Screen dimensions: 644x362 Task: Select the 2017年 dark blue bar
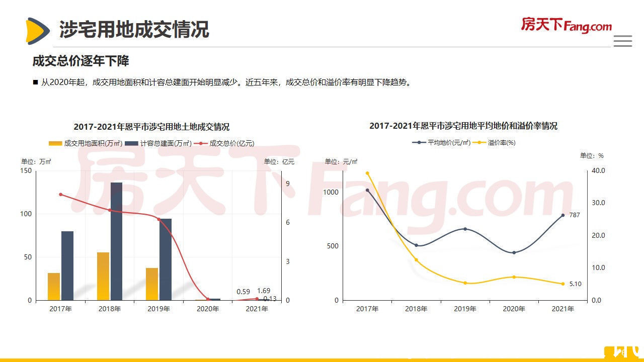coord(67,265)
